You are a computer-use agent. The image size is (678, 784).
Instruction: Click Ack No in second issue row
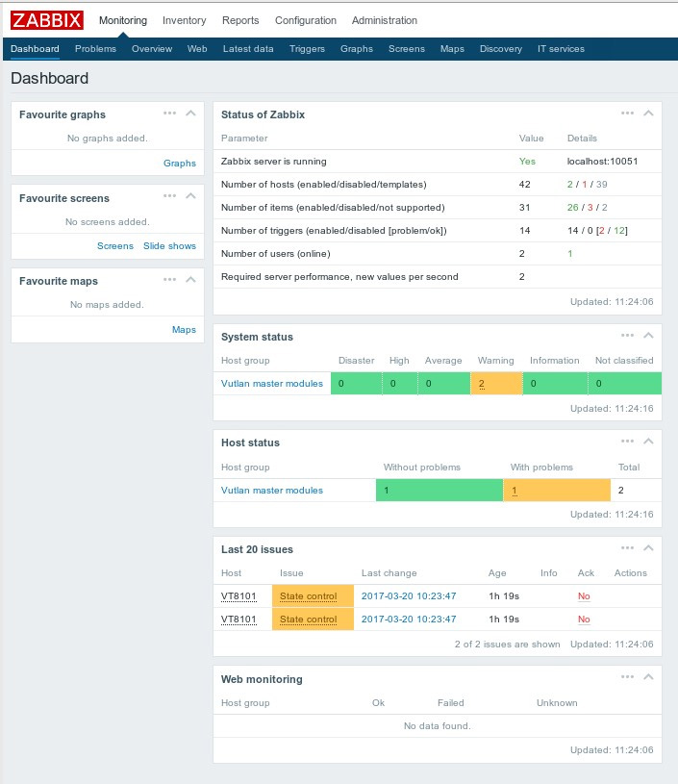(584, 619)
